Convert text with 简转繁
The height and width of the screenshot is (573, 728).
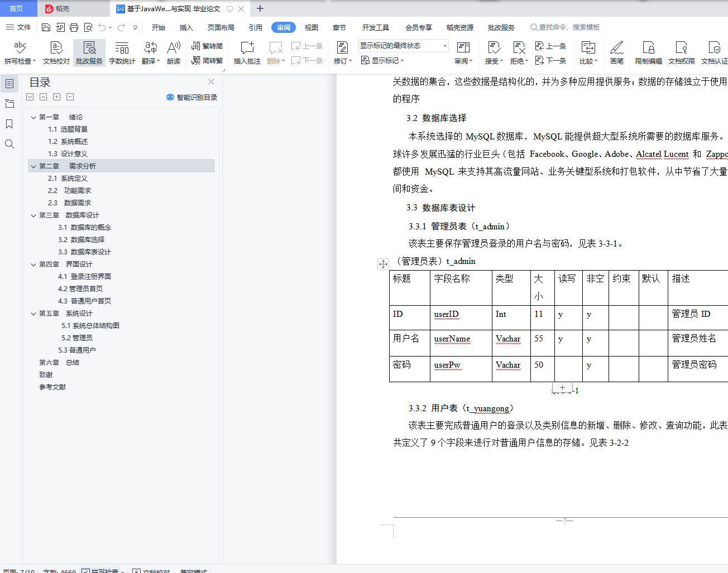pyautogui.click(x=207, y=60)
